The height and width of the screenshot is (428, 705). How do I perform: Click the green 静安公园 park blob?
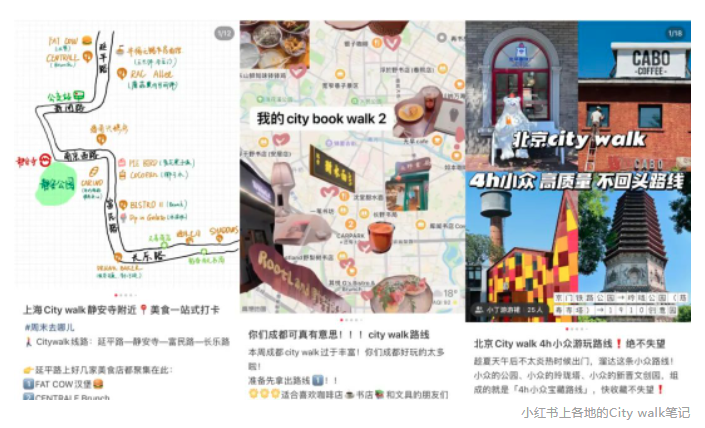[56, 184]
